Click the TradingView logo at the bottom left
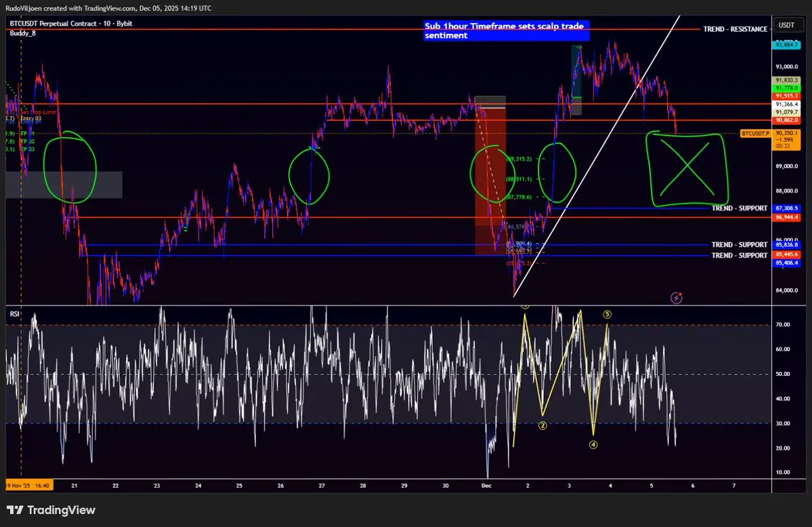Viewport: 812px width, 527px height. [51, 510]
